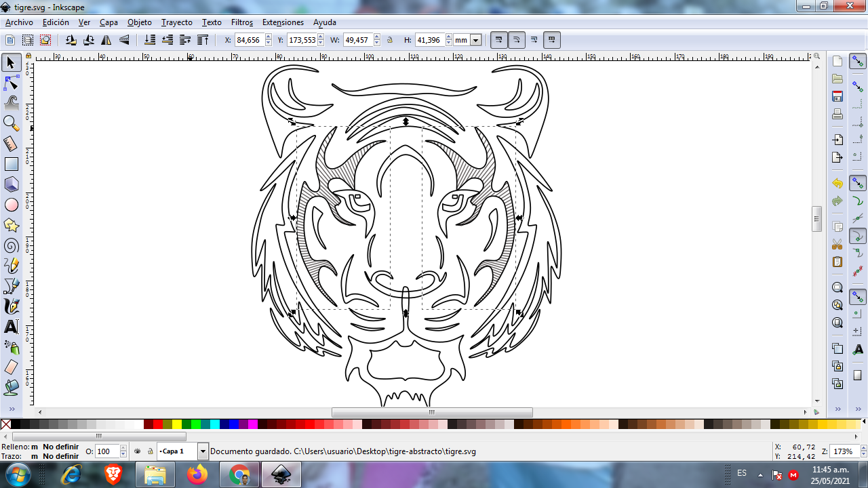
Task: Increase X position spinner
Action: (x=269, y=37)
